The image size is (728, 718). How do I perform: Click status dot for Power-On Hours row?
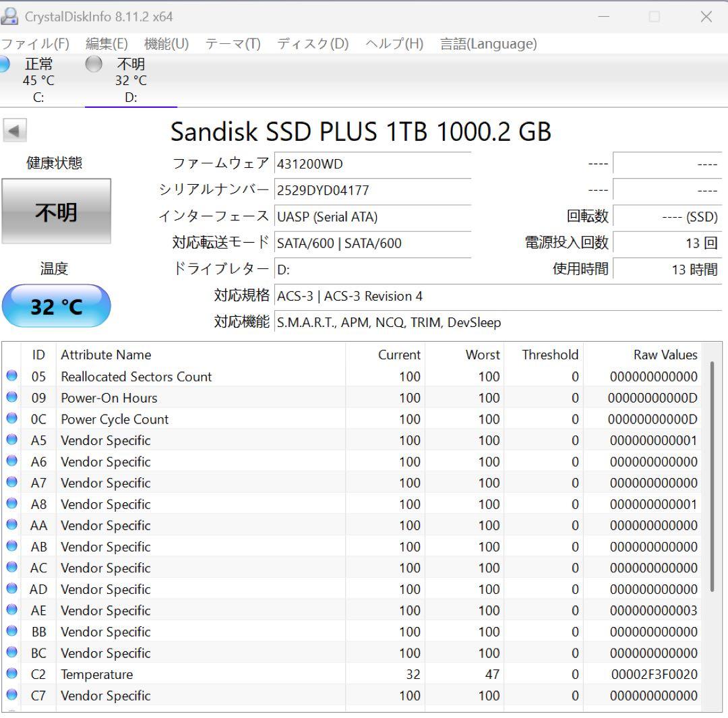(11, 397)
